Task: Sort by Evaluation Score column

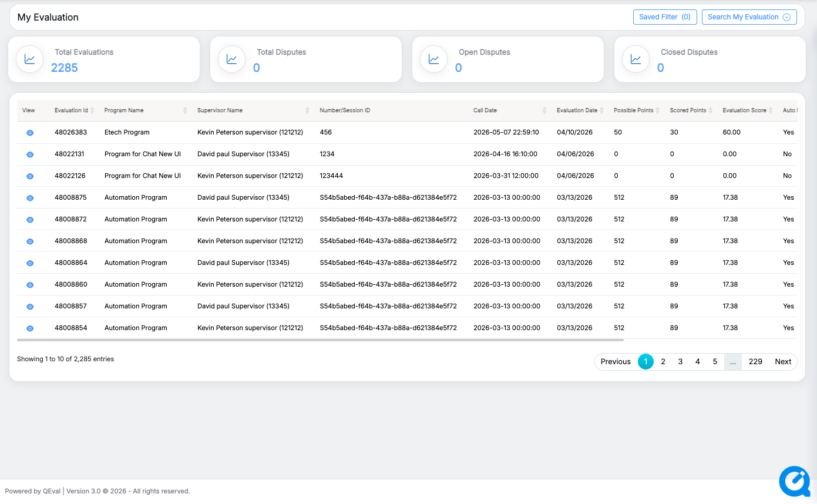Action: click(x=744, y=110)
